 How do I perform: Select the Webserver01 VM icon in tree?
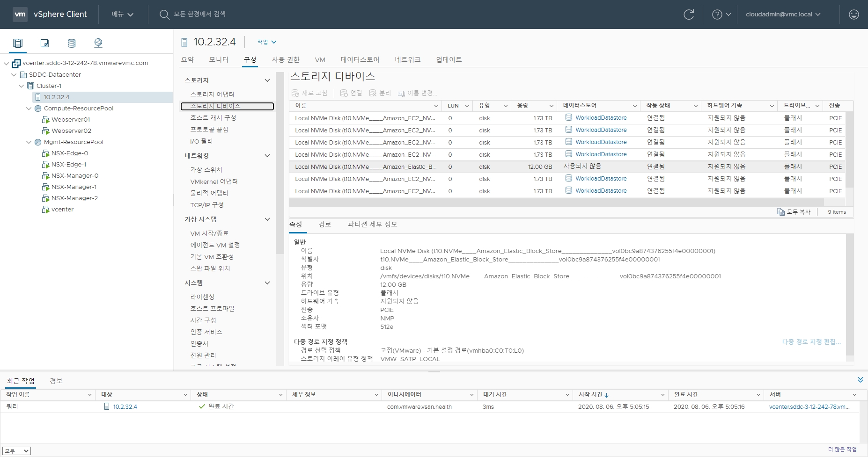pyautogui.click(x=45, y=120)
